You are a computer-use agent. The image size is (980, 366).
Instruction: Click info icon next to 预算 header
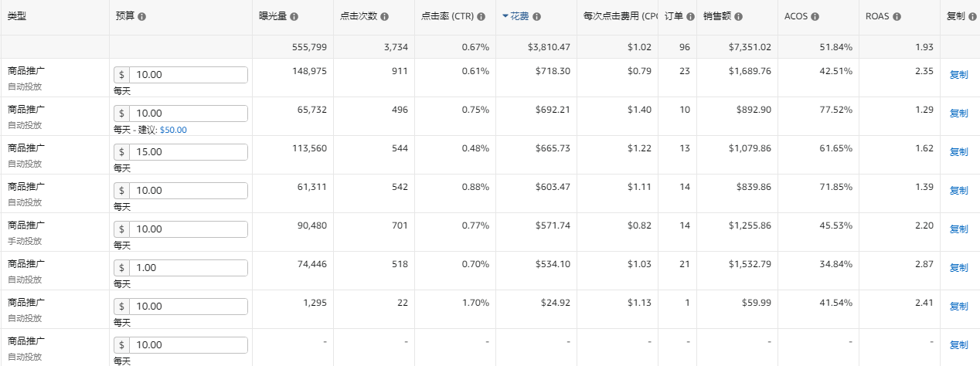point(142,16)
